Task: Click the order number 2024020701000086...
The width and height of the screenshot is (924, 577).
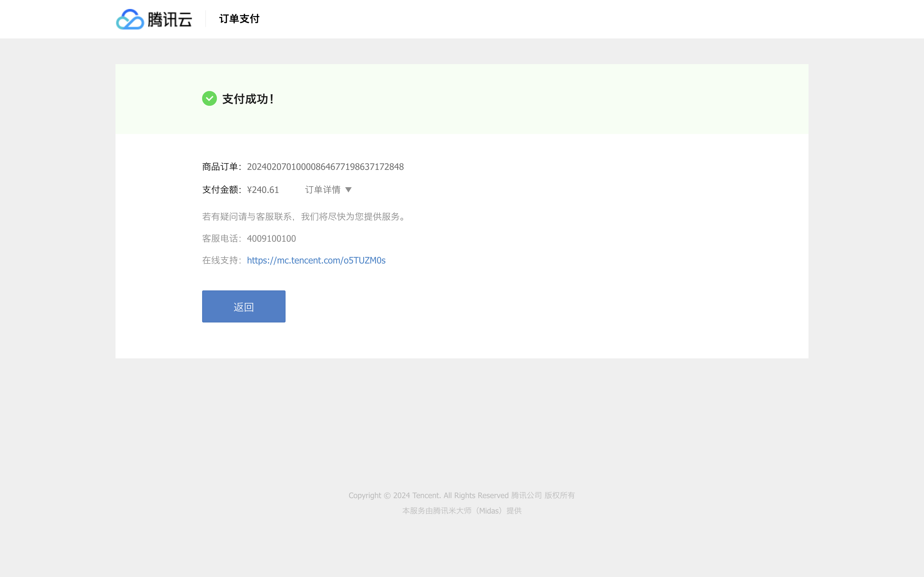Action: (325, 167)
